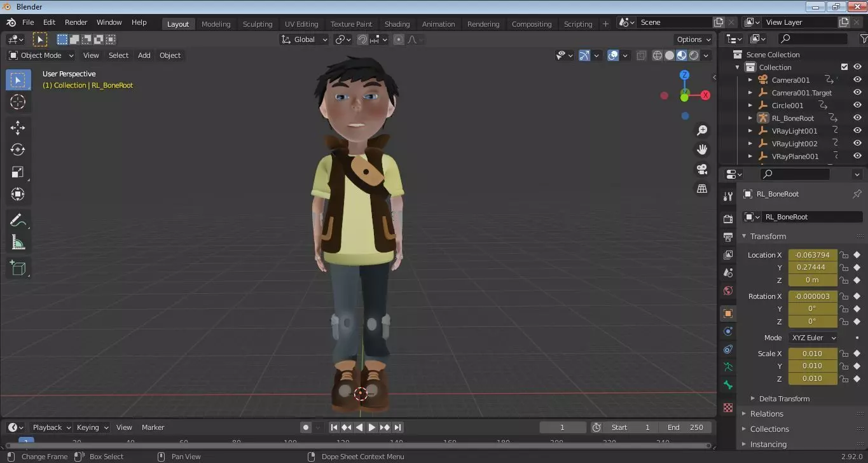Hide Camera001 using its eye icon

point(857,80)
